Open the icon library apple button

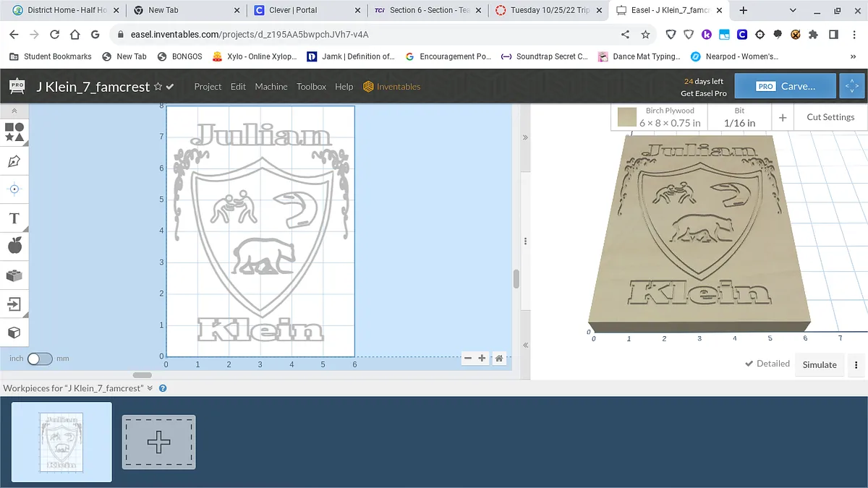(14, 247)
